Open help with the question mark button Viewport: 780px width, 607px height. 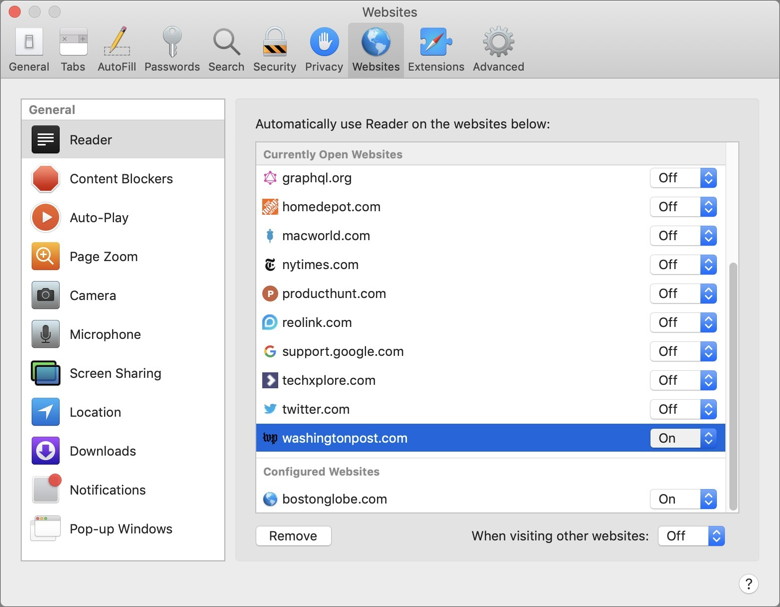(x=748, y=584)
